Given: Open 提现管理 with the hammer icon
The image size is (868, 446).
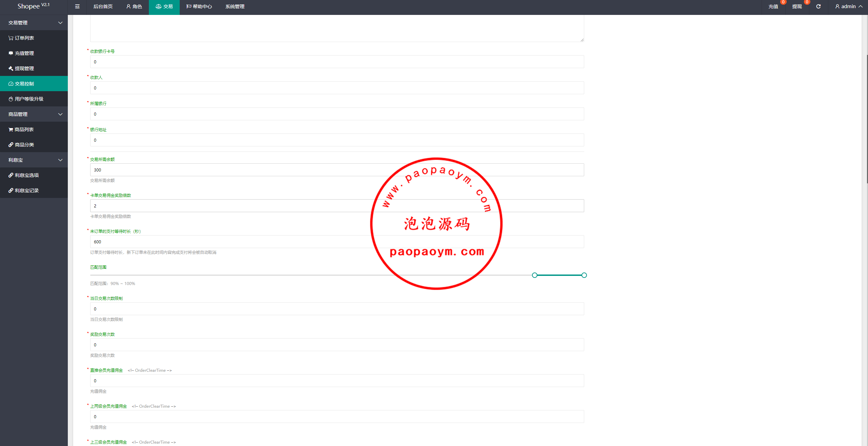Looking at the screenshot, I should click(x=21, y=68).
